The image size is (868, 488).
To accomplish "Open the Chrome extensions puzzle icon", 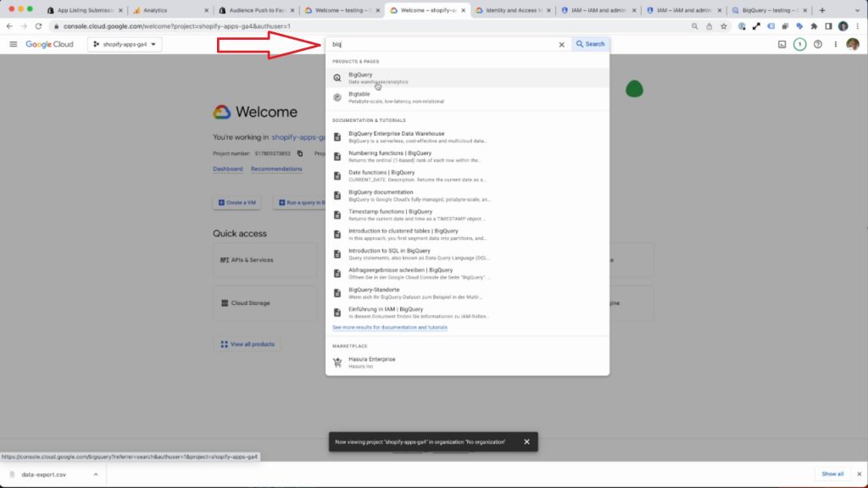I will click(814, 26).
